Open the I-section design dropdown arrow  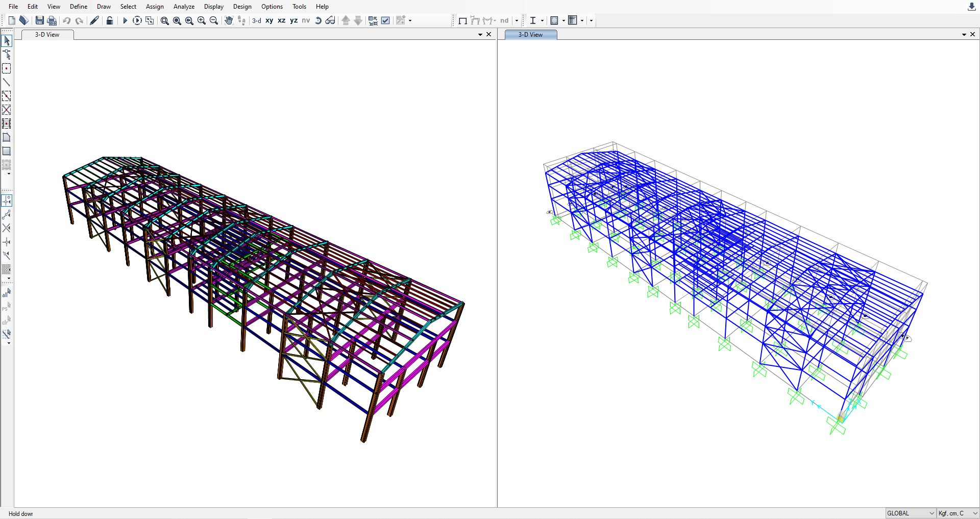542,20
